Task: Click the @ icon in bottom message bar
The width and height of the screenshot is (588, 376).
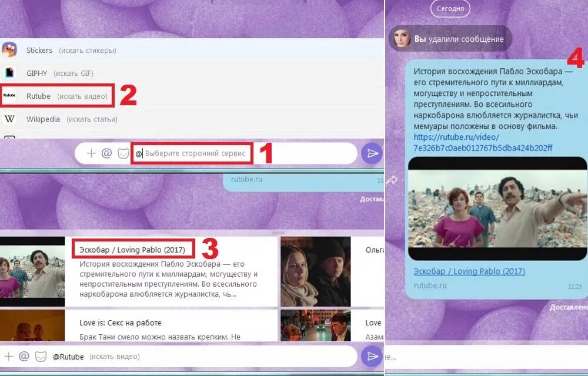Action: tap(24, 356)
